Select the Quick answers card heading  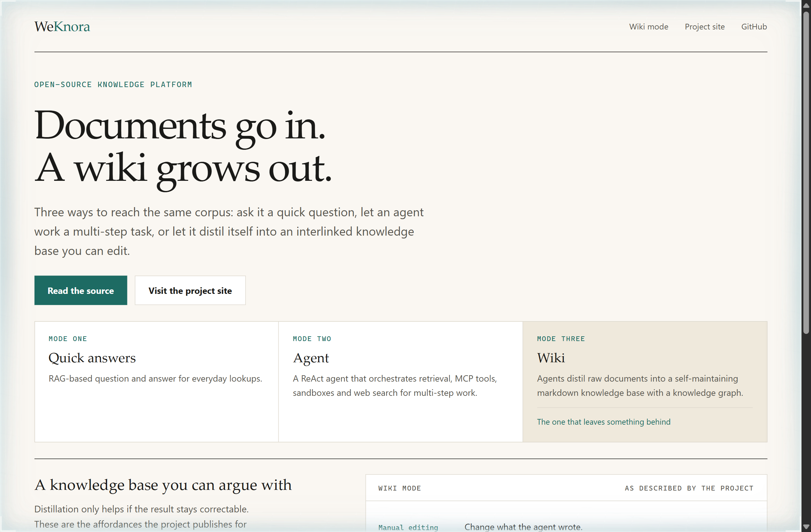tap(92, 358)
